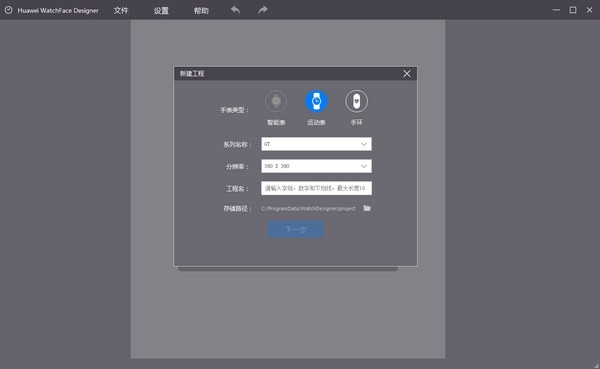Click the 下一步 next step button
This screenshot has width=600, height=369.
pos(296,229)
